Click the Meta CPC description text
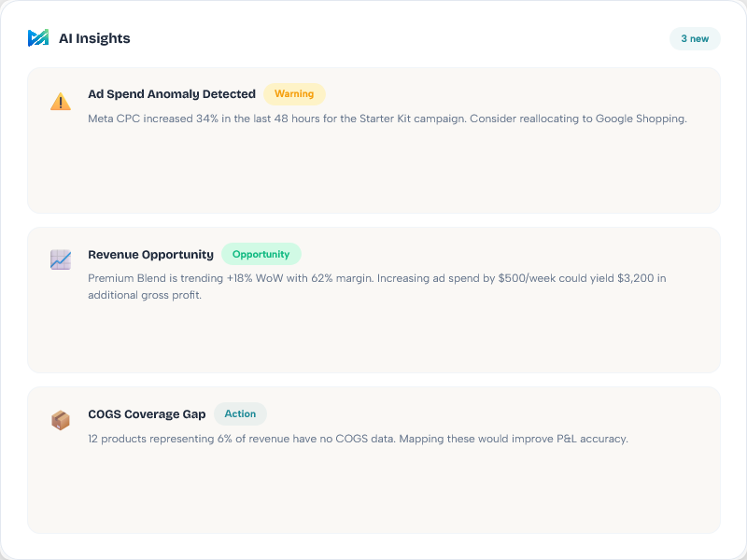747x560 pixels. (386, 119)
